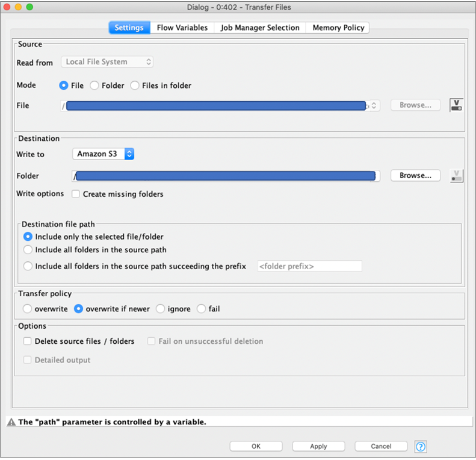
Task: Switch to the Flow Variables tab
Action: pos(182,28)
